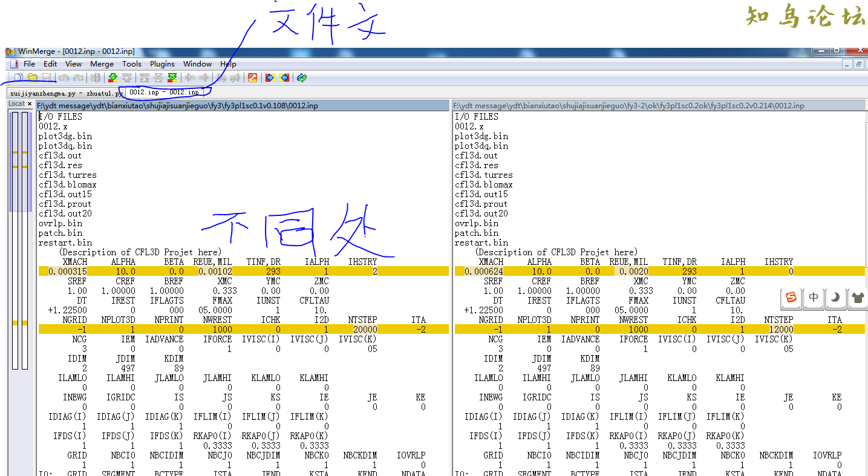Open the Edit menu

point(50,64)
